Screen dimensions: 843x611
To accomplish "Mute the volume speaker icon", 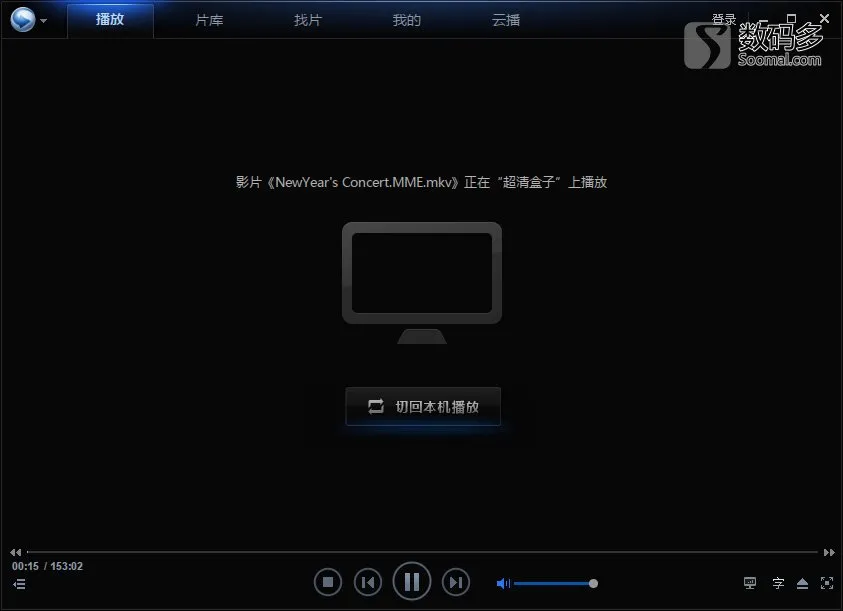I will pos(503,584).
